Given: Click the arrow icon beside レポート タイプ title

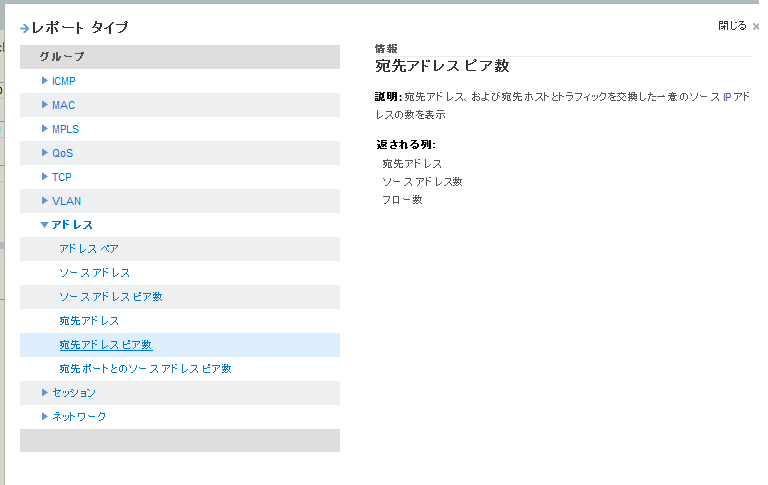Looking at the screenshot, I should [25, 28].
